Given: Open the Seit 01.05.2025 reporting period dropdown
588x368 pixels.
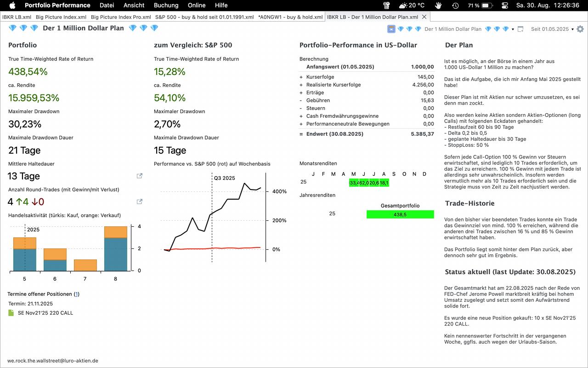Looking at the screenshot, I should coord(572,29).
